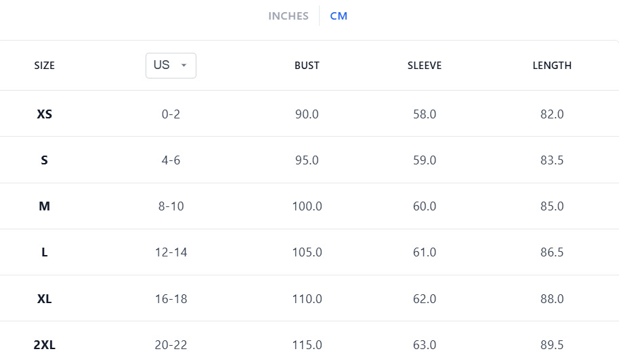
Task: Click the SIZE column header
Action: 45,66
